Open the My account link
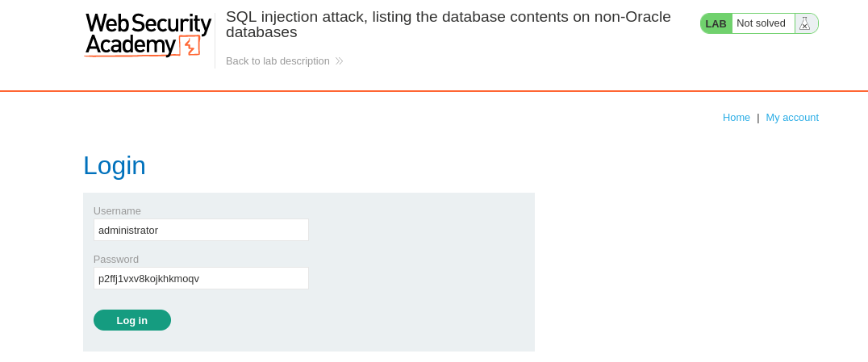 [792, 118]
